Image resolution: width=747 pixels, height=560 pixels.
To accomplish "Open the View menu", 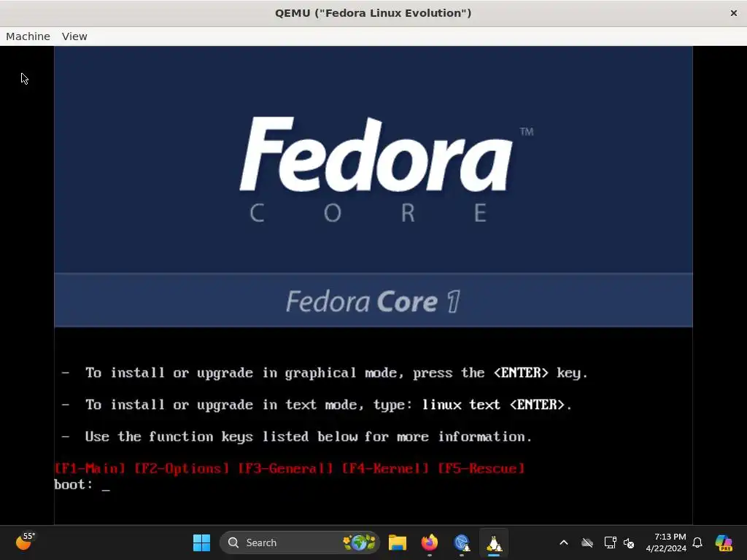I will point(74,36).
